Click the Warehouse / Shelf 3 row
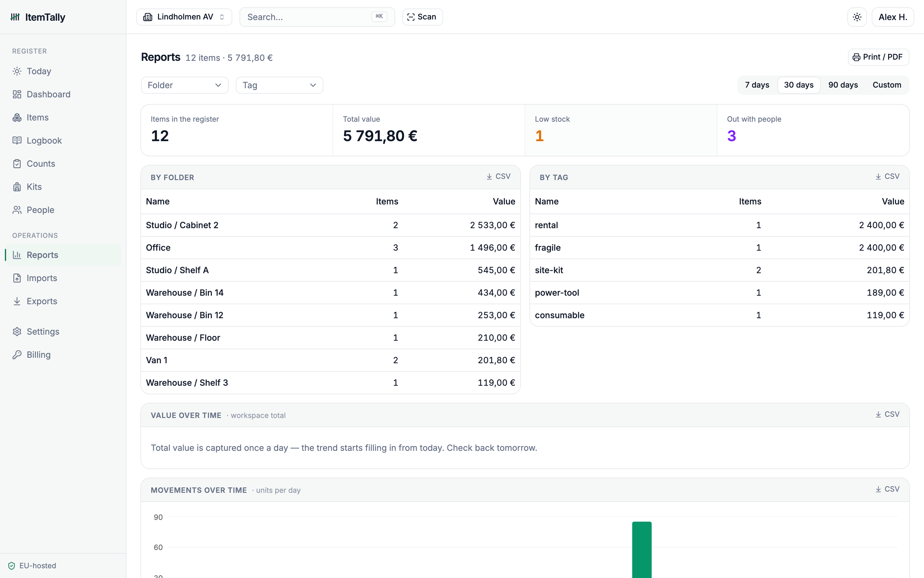This screenshot has width=924, height=578. click(x=331, y=383)
